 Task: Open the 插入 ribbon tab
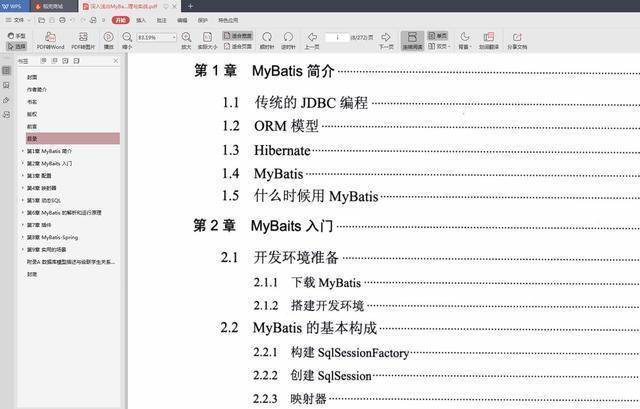(x=141, y=20)
